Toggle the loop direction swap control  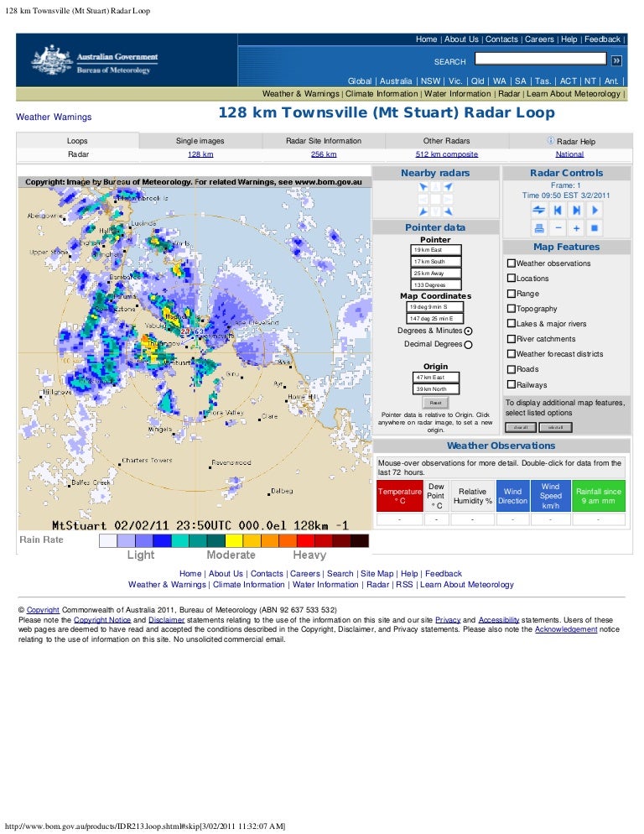click(538, 210)
